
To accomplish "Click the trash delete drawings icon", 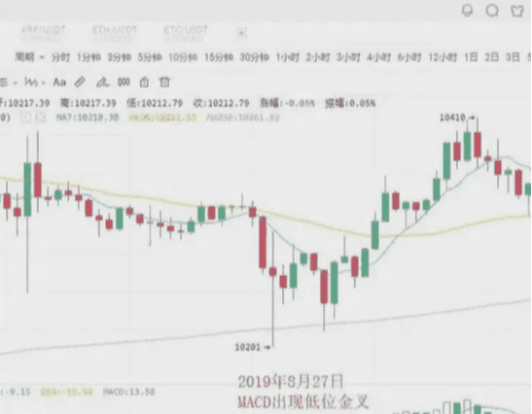I will click(164, 83).
